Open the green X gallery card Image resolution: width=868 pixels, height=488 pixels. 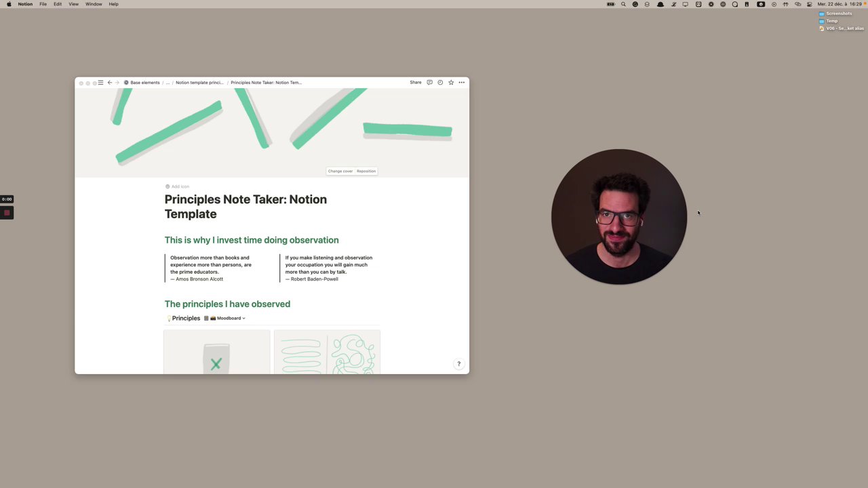(217, 352)
